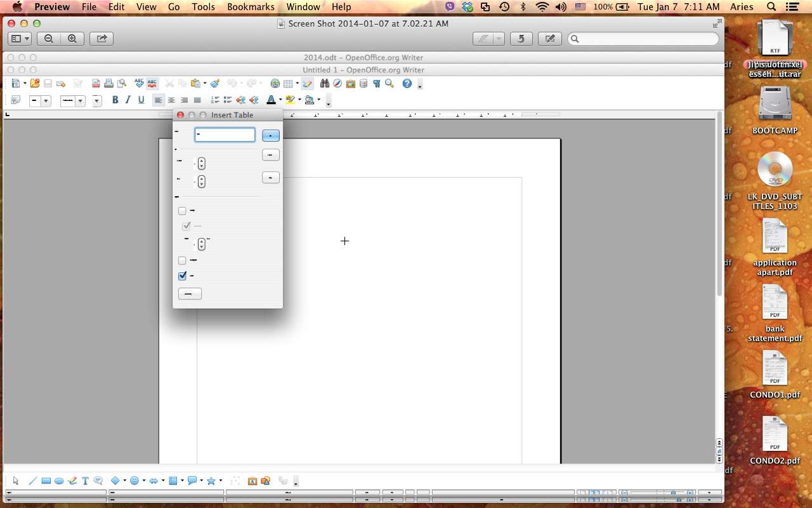Check the Don't split table checkbox
This screenshot has width=812, height=508.
pyautogui.click(x=182, y=260)
